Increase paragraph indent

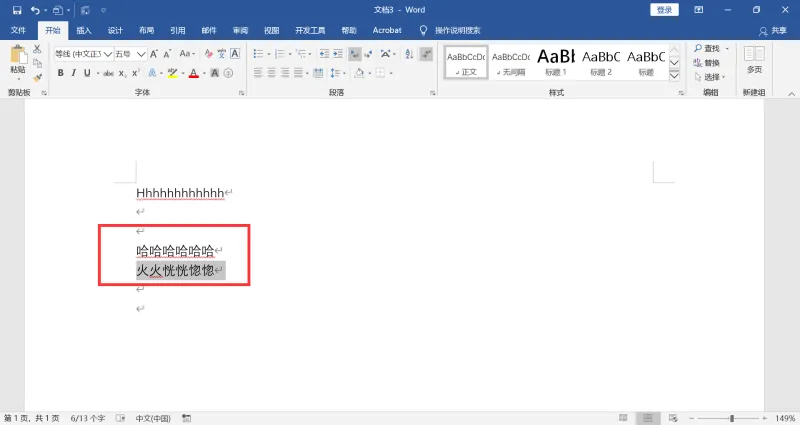[x=338, y=54]
